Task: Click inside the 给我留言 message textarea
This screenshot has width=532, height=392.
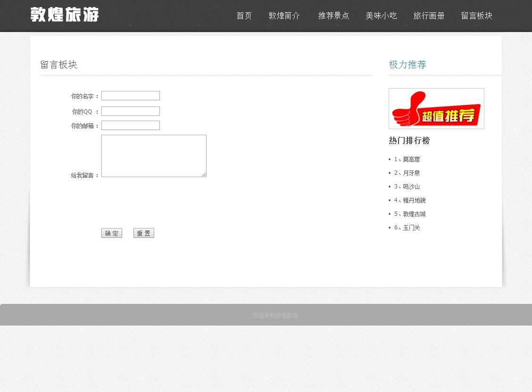Action: point(154,156)
